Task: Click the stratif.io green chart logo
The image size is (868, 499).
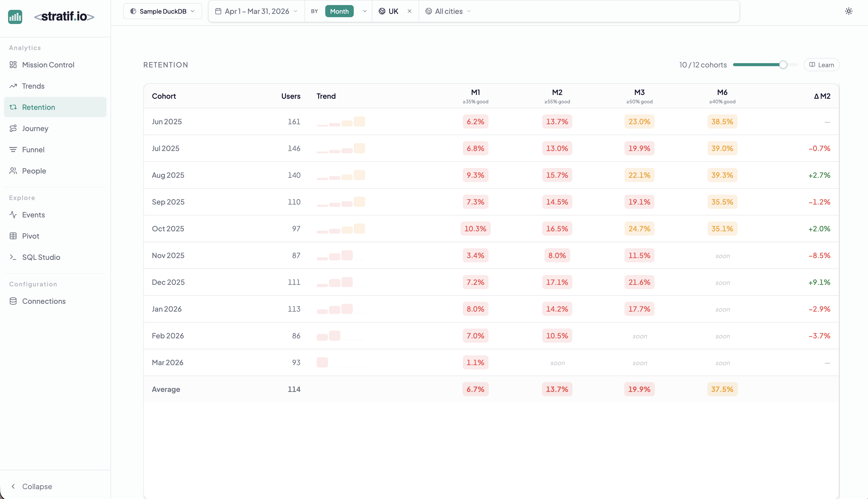Action: click(15, 17)
